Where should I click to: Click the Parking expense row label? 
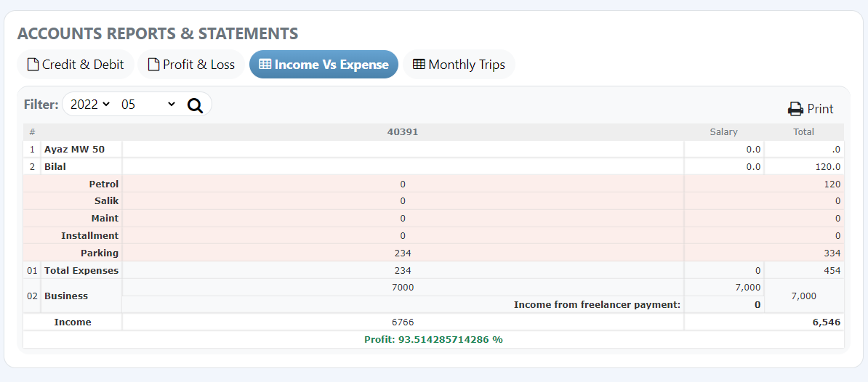point(100,253)
